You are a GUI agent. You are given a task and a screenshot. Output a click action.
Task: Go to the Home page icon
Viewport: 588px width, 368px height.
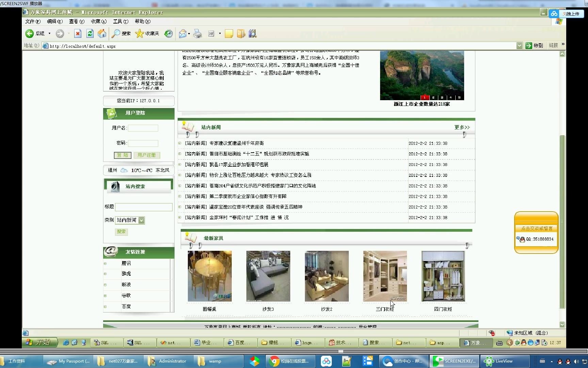pos(102,33)
